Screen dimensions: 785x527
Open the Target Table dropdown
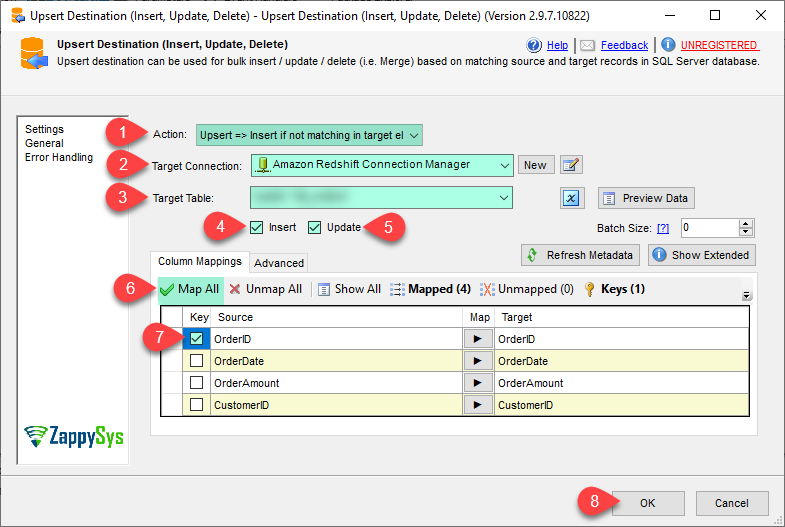(x=381, y=198)
